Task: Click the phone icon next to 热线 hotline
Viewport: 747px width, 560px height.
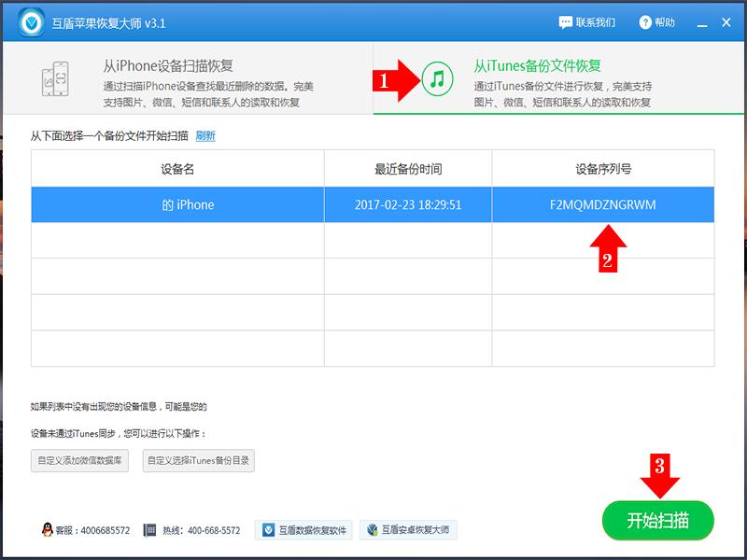Action: pyautogui.click(x=151, y=527)
